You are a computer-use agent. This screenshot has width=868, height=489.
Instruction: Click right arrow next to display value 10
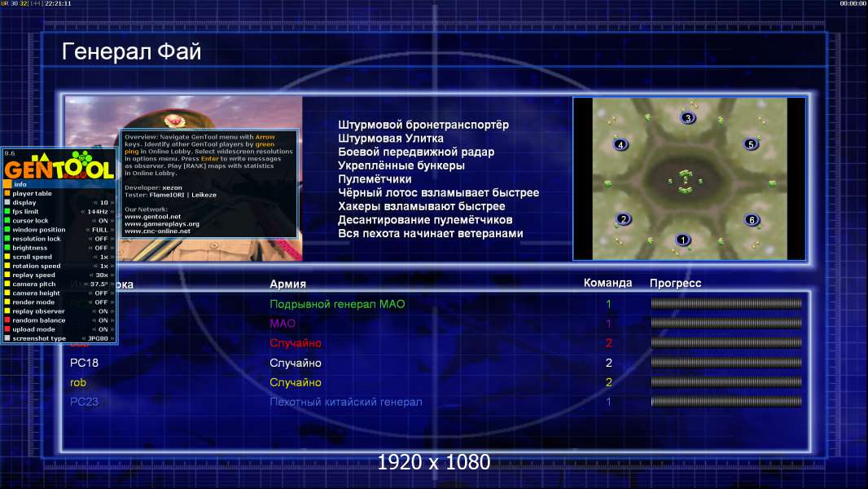pos(112,203)
